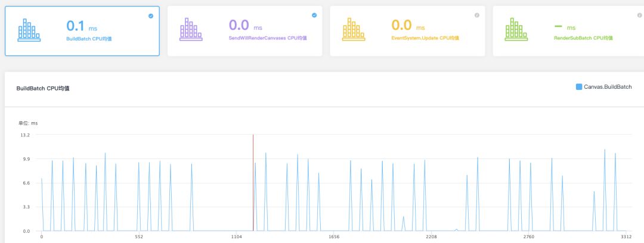Click x-axis label 1104
Viewport: 644px width, 243px height.
236,237
